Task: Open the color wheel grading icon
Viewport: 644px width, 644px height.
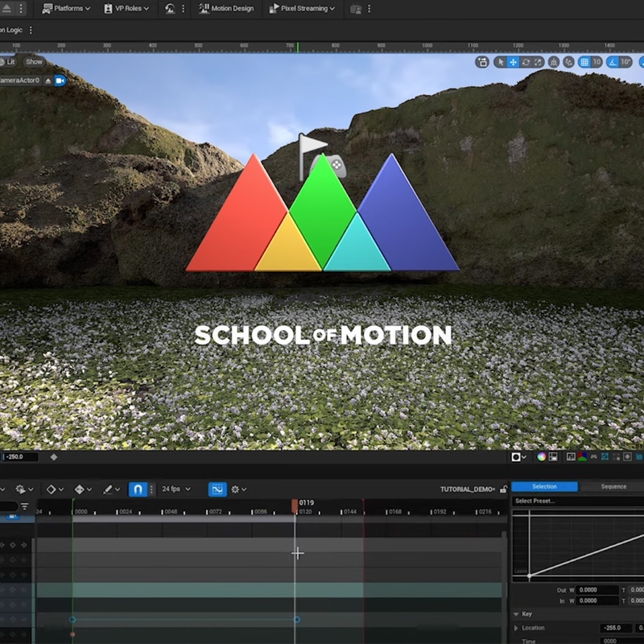Action: click(x=541, y=456)
